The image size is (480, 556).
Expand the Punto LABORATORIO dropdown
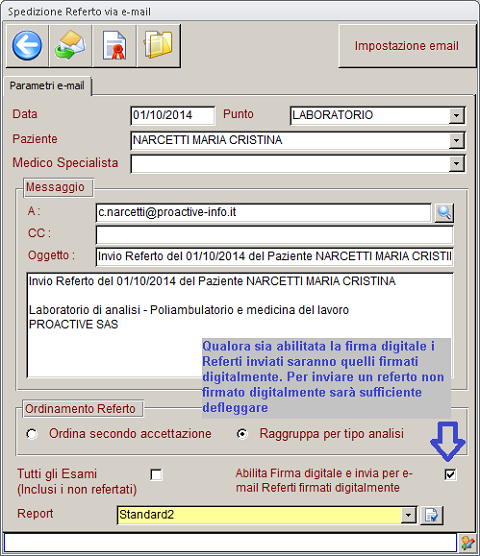(x=457, y=116)
